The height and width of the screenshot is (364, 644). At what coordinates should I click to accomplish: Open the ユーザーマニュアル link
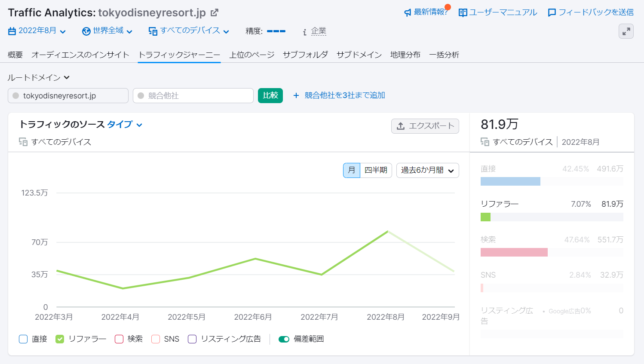(x=503, y=12)
